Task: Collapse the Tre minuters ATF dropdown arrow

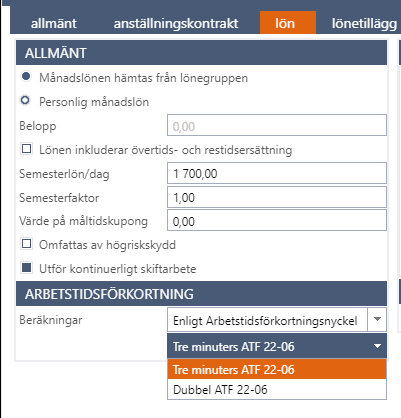Action: 377,346
